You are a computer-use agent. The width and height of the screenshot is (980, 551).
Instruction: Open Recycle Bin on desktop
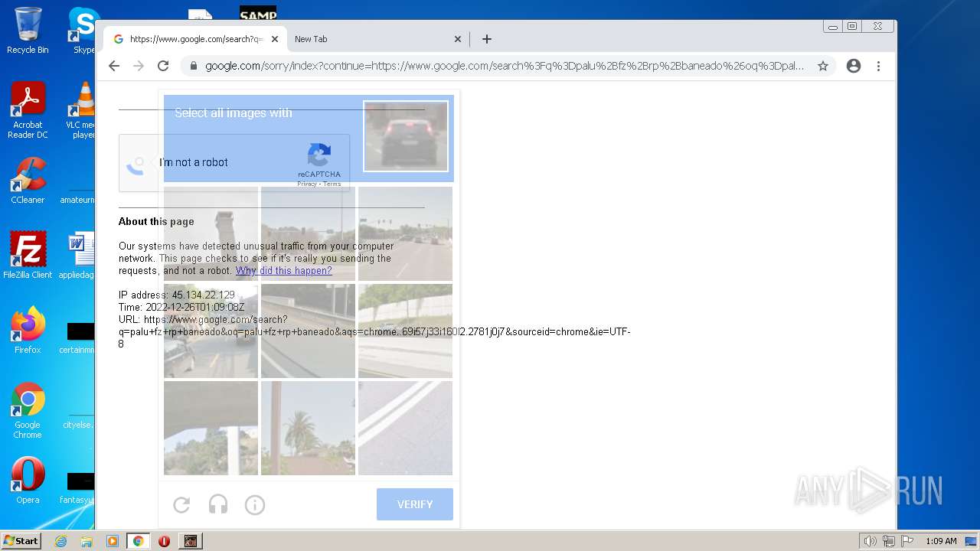(x=28, y=31)
